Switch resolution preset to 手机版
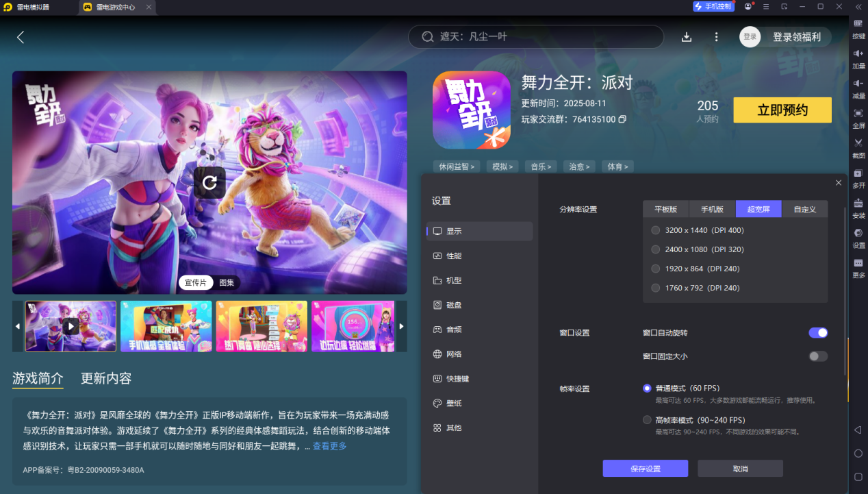 tap(712, 209)
